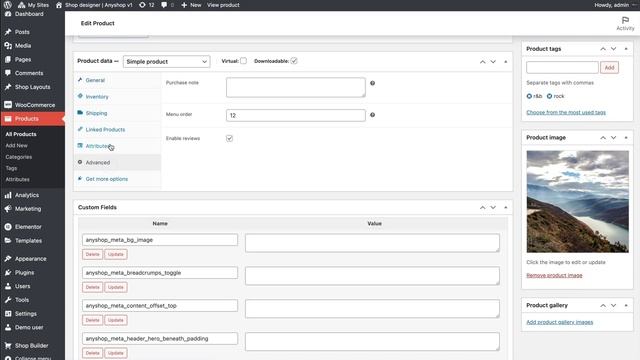Open the Get more options tab
This screenshot has width=640, height=360.
(118, 179)
